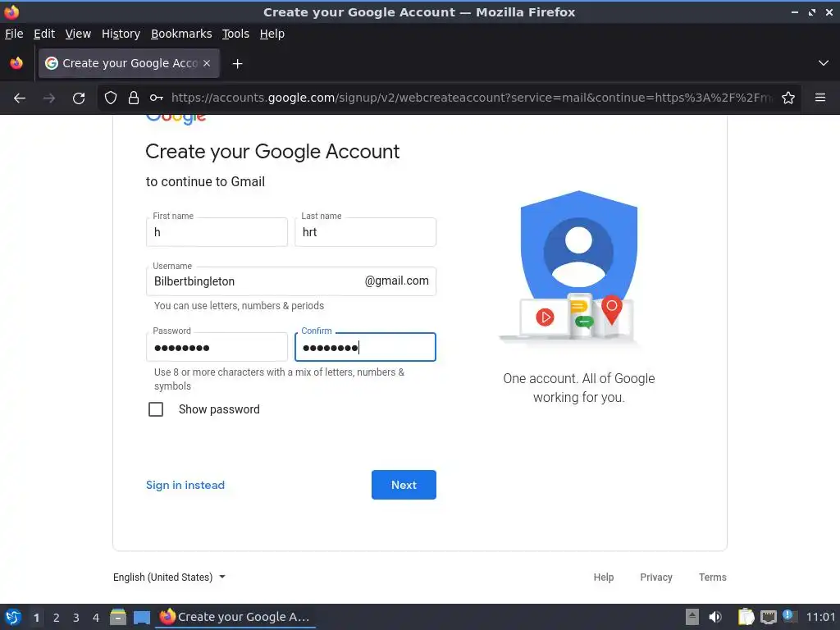Go back with the browser back arrow
Image resolution: width=840 pixels, height=630 pixels.
[20, 98]
